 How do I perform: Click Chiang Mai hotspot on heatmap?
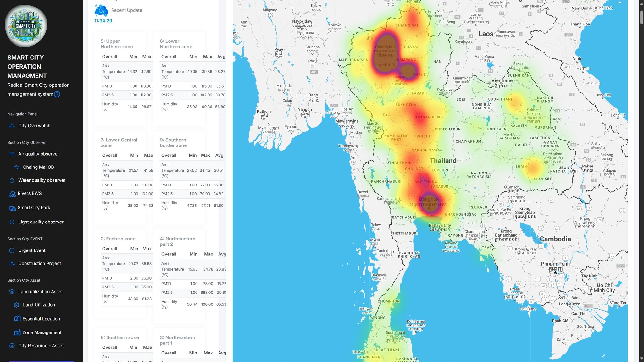(386, 52)
